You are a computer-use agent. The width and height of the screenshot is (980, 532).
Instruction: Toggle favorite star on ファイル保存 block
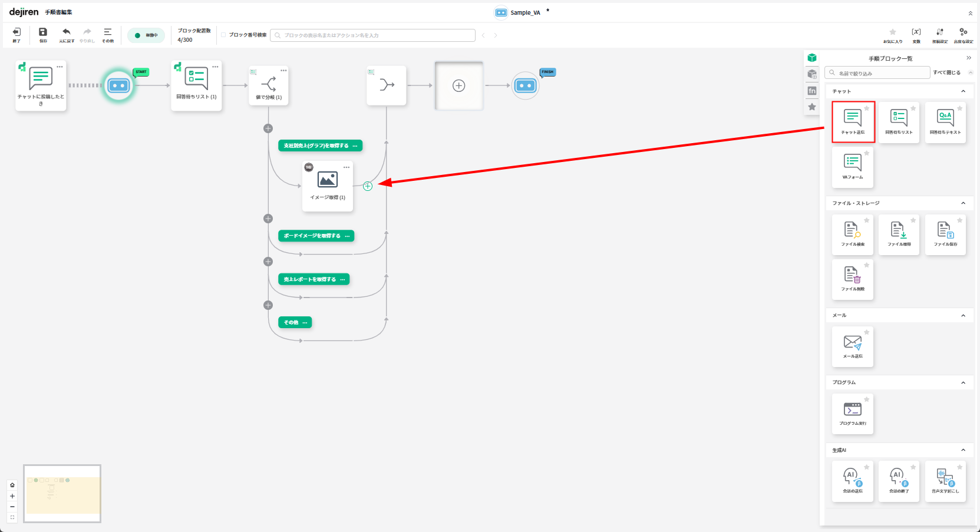(959, 220)
